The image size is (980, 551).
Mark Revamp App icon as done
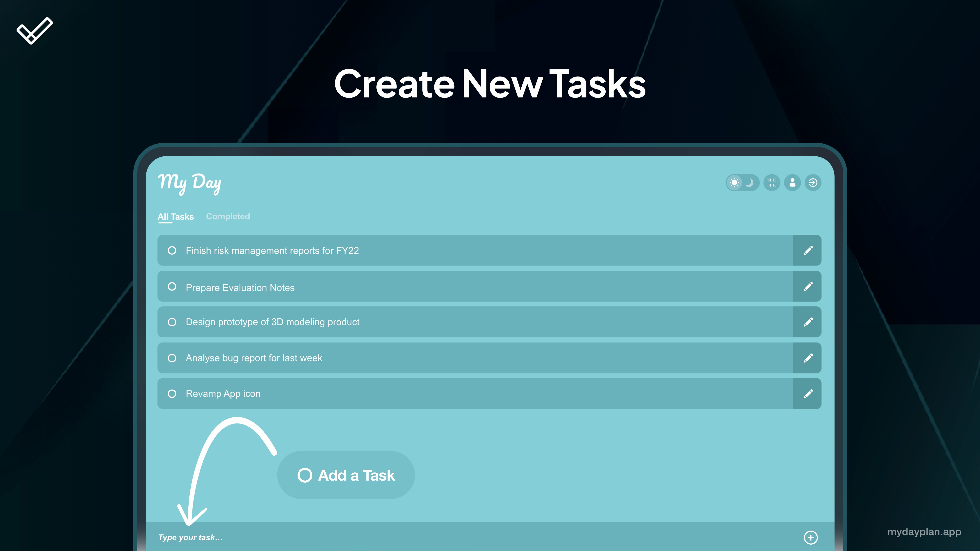172,394
